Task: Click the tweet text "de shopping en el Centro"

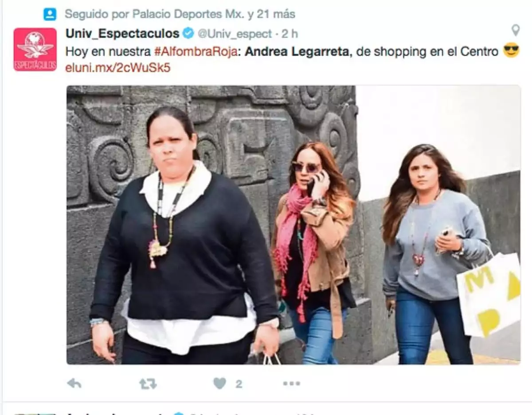Action: click(x=427, y=51)
